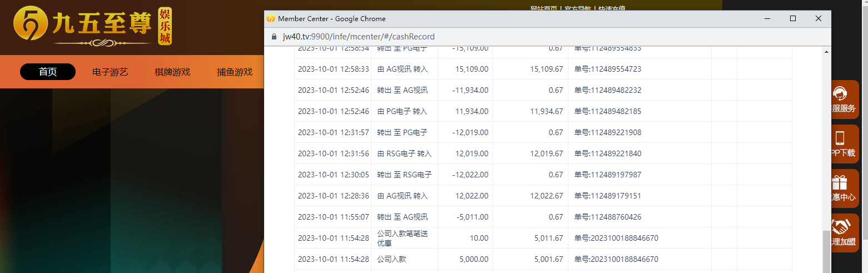This screenshot has width=868, height=273.
Task: Click order number 112489554723
Action: pyautogui.click(x=608, y=69)
